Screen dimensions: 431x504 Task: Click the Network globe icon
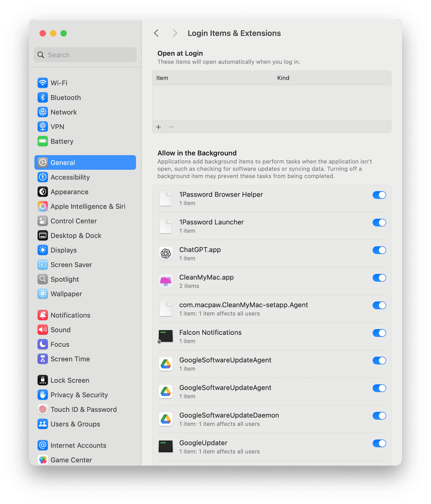(43, 112)
